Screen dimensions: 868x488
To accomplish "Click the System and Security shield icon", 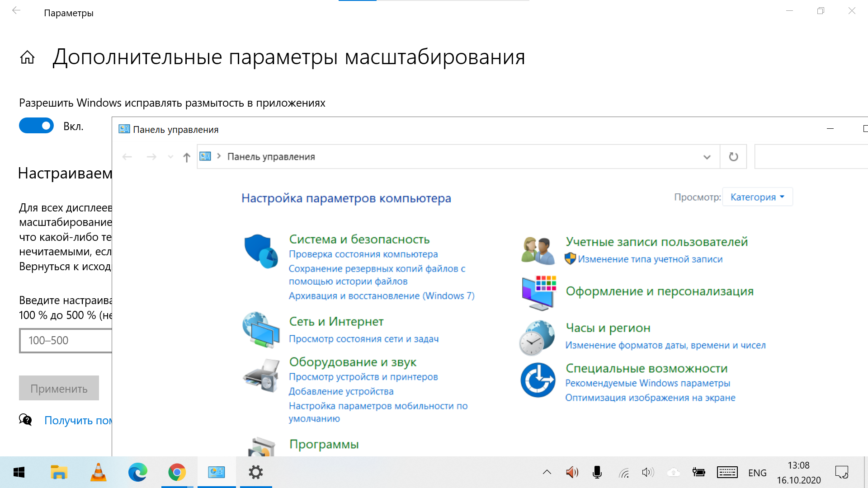I will (261, 251).
